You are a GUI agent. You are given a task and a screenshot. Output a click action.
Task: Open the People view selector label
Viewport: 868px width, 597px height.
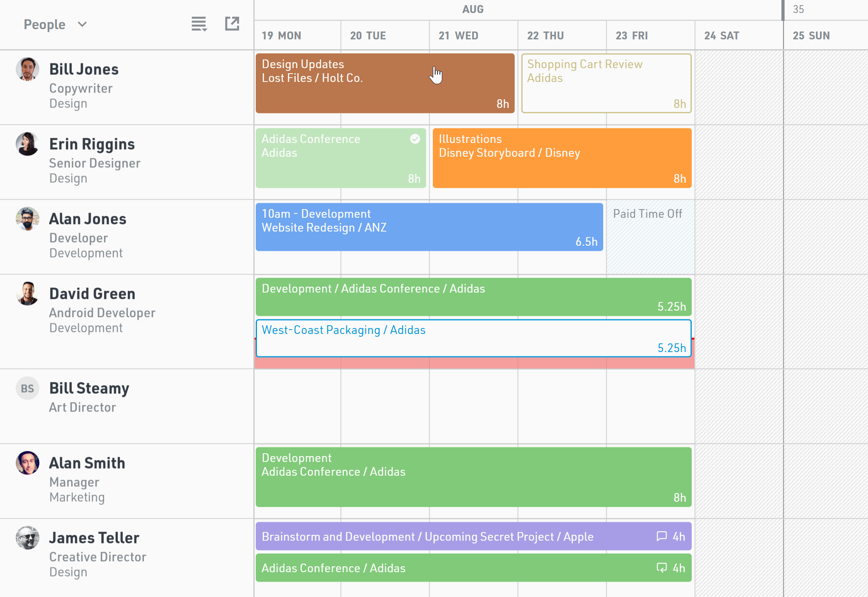pyautogui.click(x=44, y=24)
